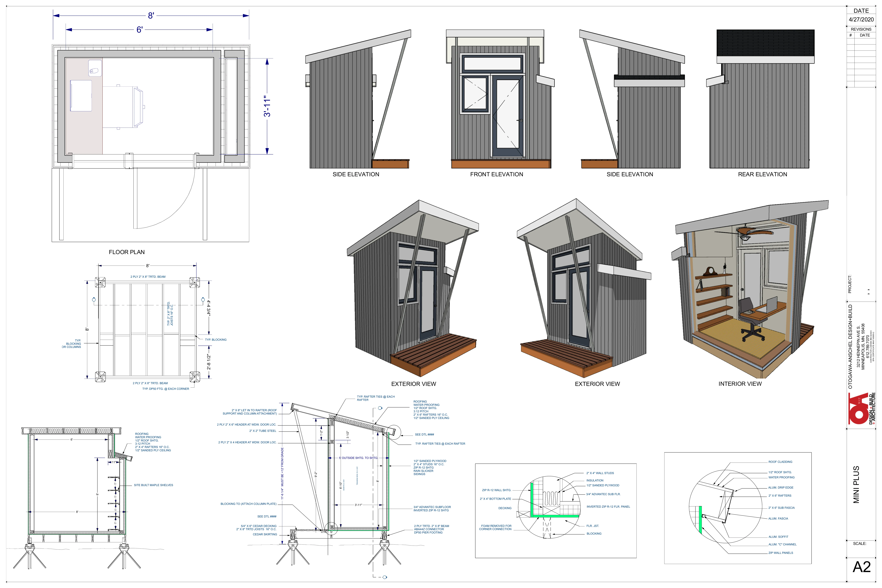The height and width of the screenshot is (588, 882).
Task: Click the "FLOOR PLAN" title
Action: 127,252
